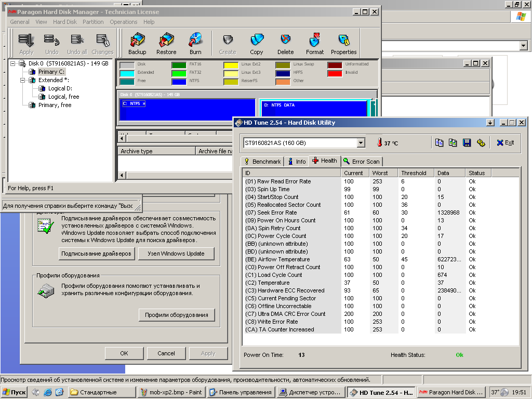Click the show desktop quick launch icon
532x399 pixels.
click(x=36, y=392)
